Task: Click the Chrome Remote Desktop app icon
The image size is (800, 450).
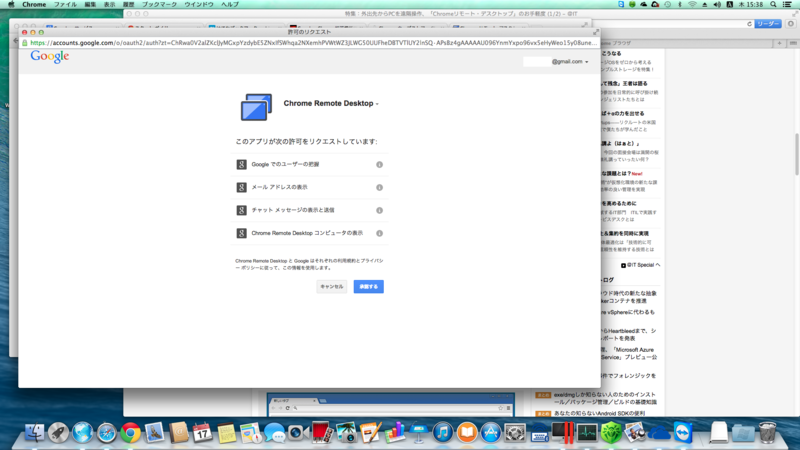Action: pos(256,107)
